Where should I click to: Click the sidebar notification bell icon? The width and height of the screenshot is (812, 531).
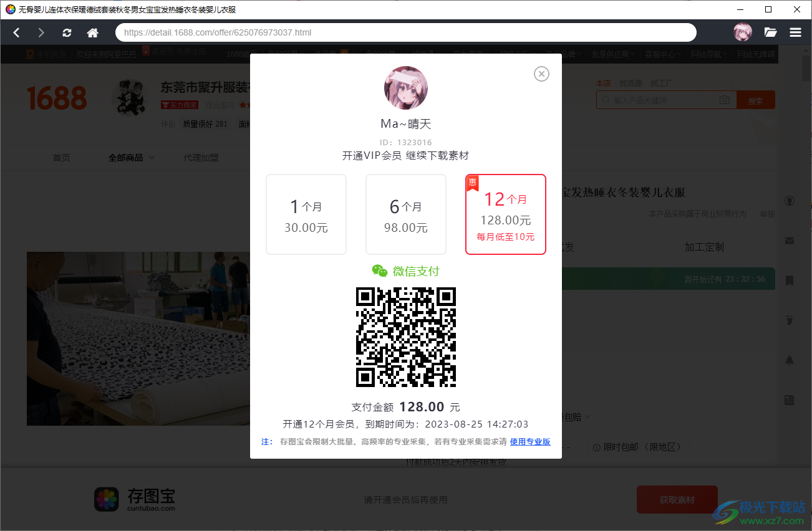click(x=790, y=360)
